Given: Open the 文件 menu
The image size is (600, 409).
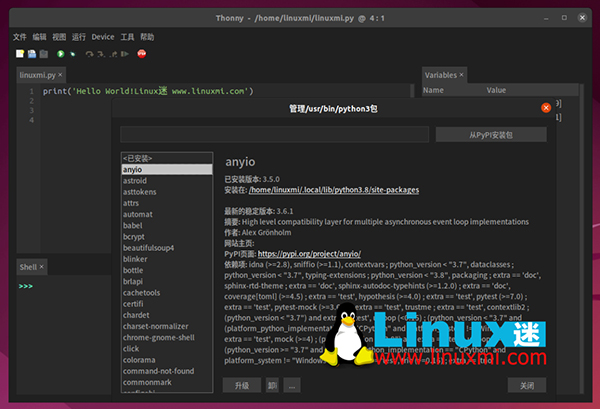Looking at the screenshot, I should click(x=20, y=37).
